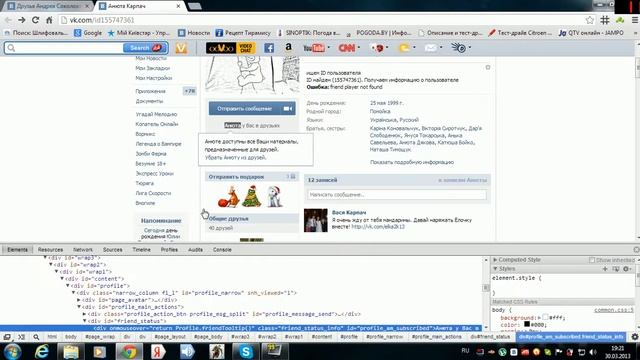The image size is (640, 360).
Task: Click the vk.com address bar
Action: (x=322, y=20)
